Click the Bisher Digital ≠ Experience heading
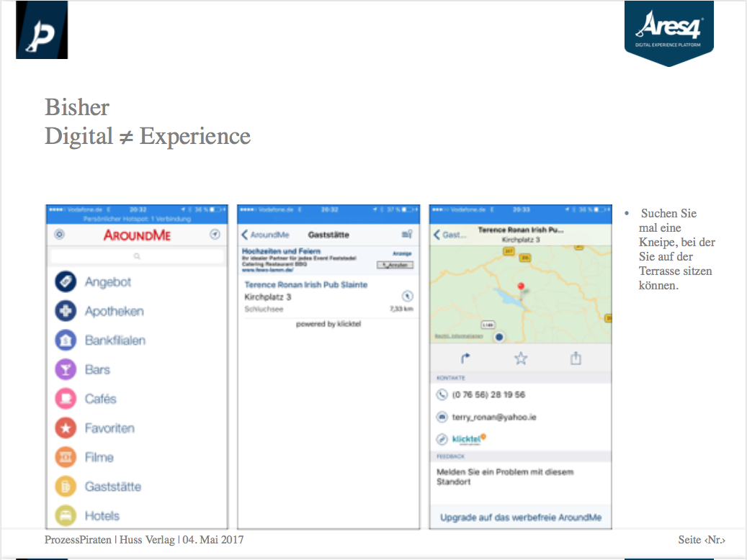 click(x=148, y=122)
